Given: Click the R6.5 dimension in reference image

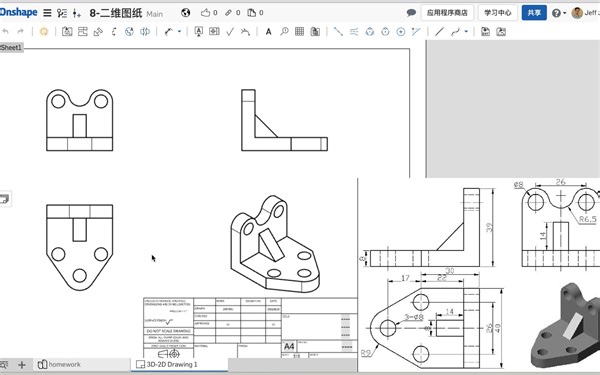Looking at the screenshot, I should click(x=587, y=219).
